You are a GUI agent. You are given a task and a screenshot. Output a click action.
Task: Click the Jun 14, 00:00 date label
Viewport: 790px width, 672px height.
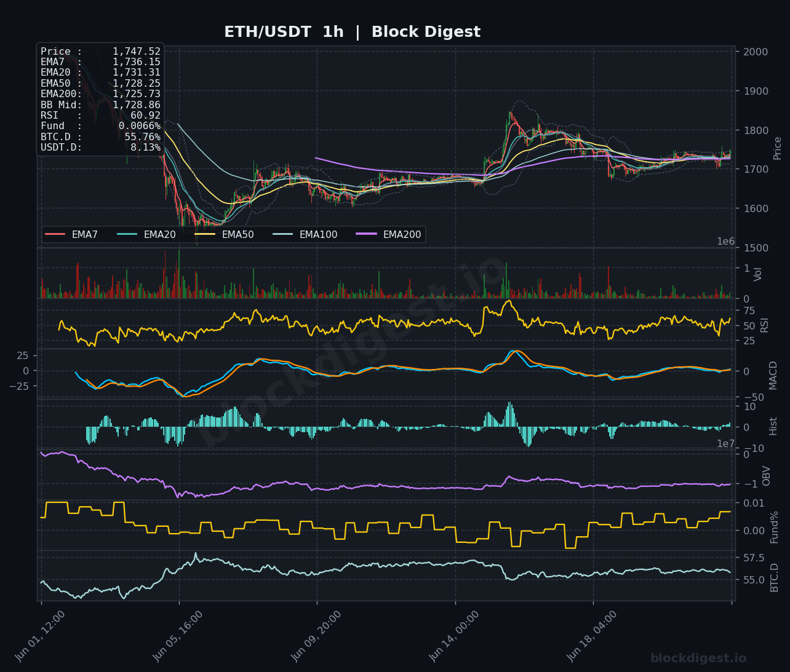point(454,636)
